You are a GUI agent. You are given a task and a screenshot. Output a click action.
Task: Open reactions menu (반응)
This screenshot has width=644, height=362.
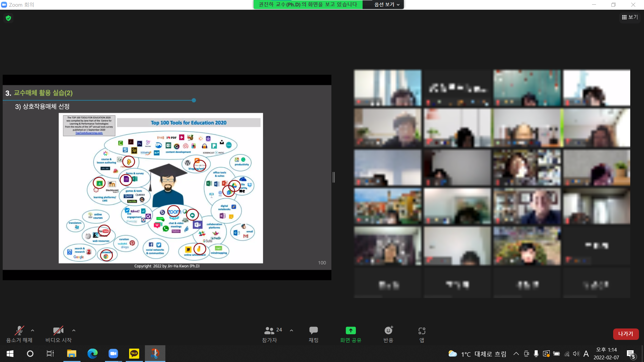(x=388, y=334)
